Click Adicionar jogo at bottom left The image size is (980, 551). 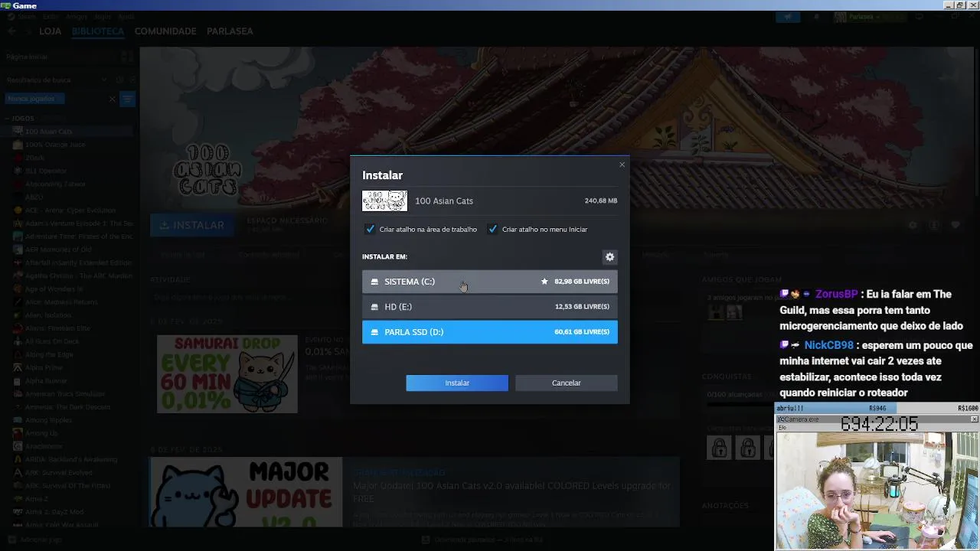click(35, 540)
